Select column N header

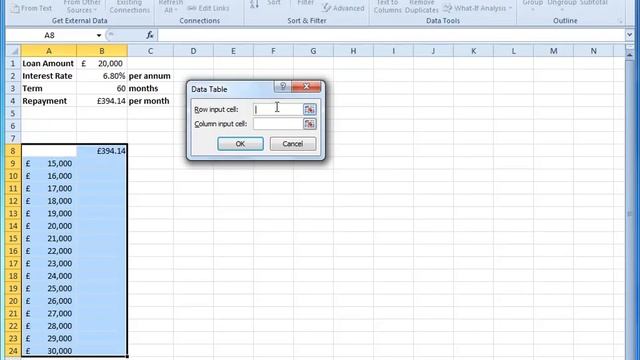click(593, 51)
